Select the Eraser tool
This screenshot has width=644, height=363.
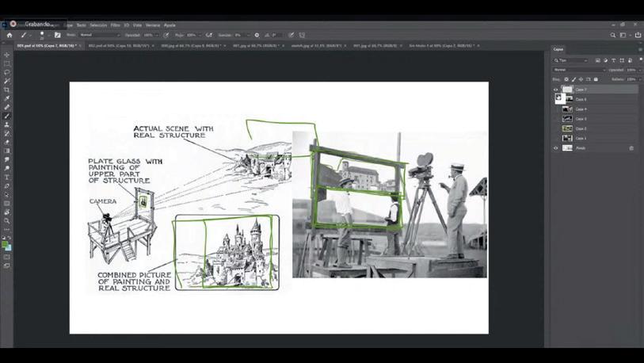pyautogui.click(x=6, y=142)
